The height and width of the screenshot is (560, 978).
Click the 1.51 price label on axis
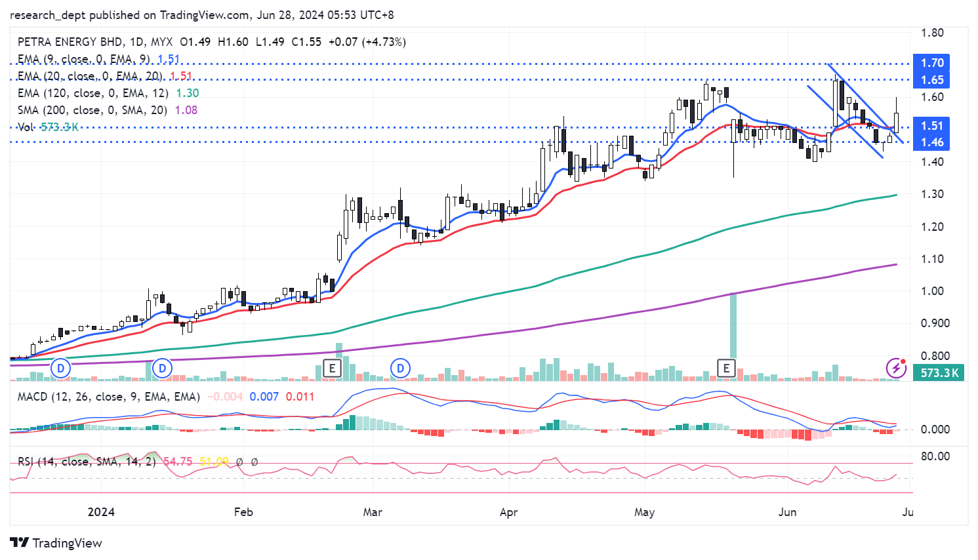pyautogui.click(x=932, y=126)
